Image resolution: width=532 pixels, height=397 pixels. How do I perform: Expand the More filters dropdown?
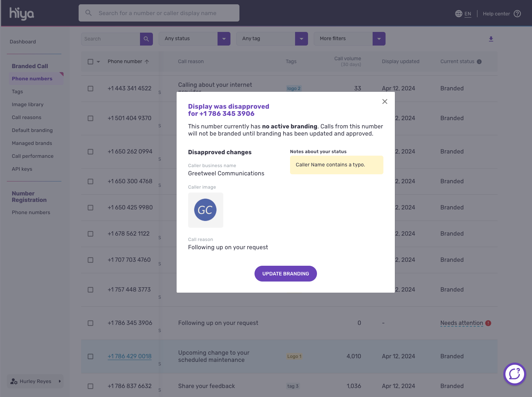coord(379,39)
